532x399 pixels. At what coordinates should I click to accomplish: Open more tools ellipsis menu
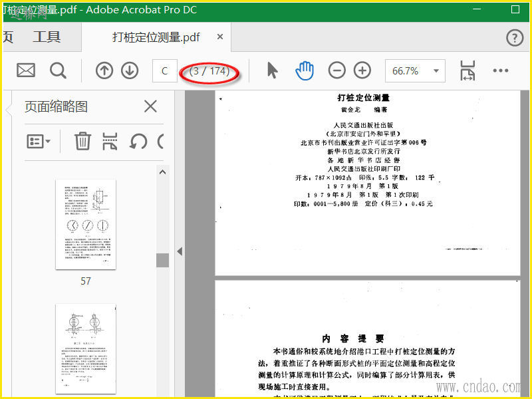pyautogui.click(x=501, y=70)
